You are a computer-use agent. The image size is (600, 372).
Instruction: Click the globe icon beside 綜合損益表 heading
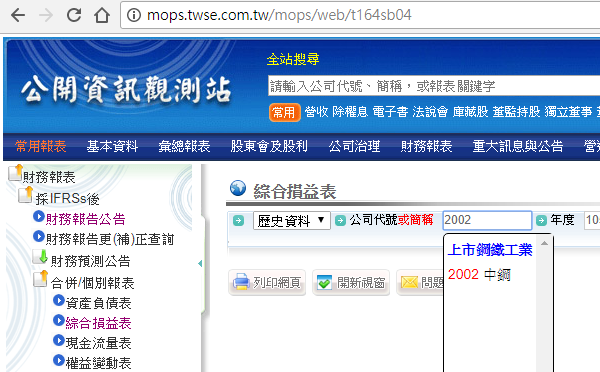238,188
